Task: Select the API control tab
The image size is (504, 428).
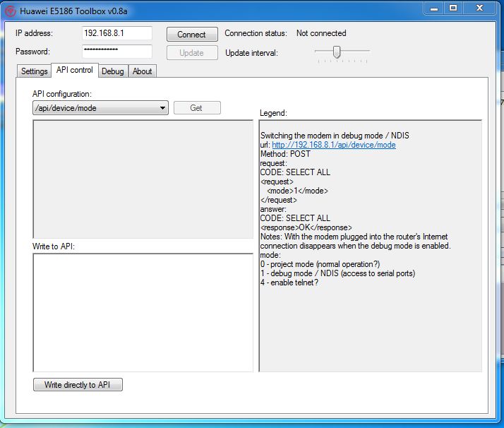Action: 75,70
